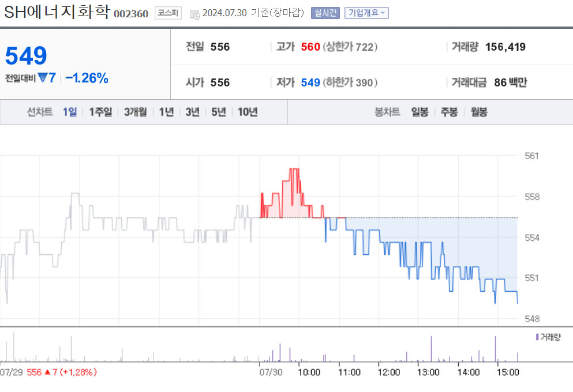
Task: Click the 10:00 time axis label
Action: tap(309, 372)
